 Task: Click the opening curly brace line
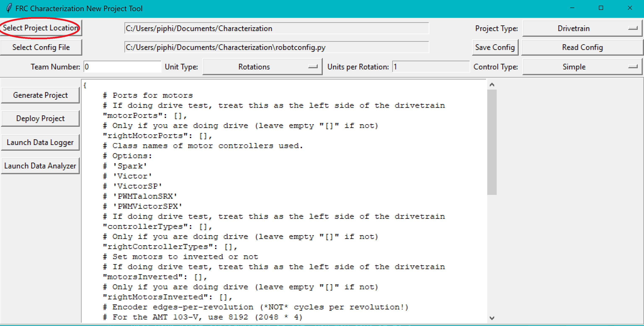pos(85,86)
